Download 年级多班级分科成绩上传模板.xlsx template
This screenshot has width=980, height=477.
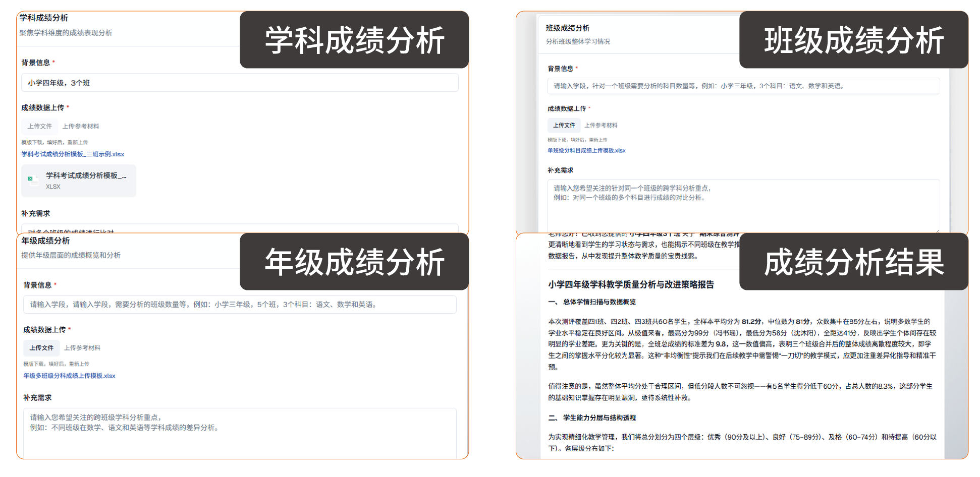point(69,376)
